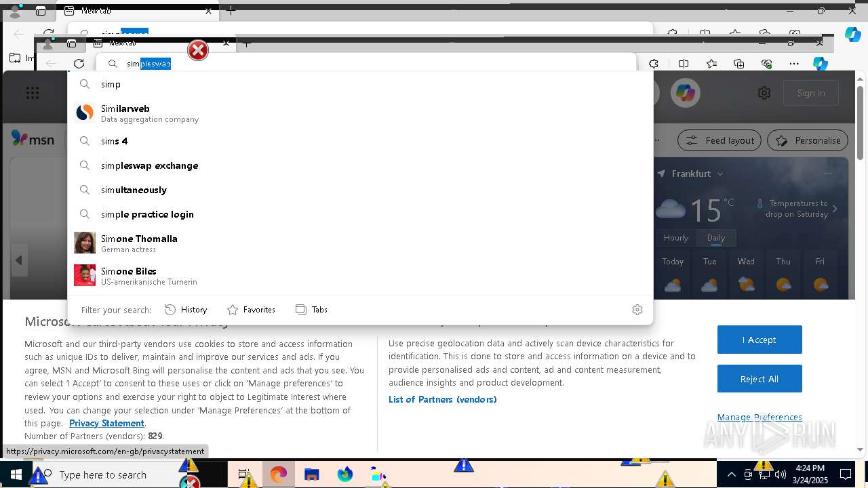Switch weather to Daily tab
The height and width of the screenshot is (488, 868).
point(716,238)
